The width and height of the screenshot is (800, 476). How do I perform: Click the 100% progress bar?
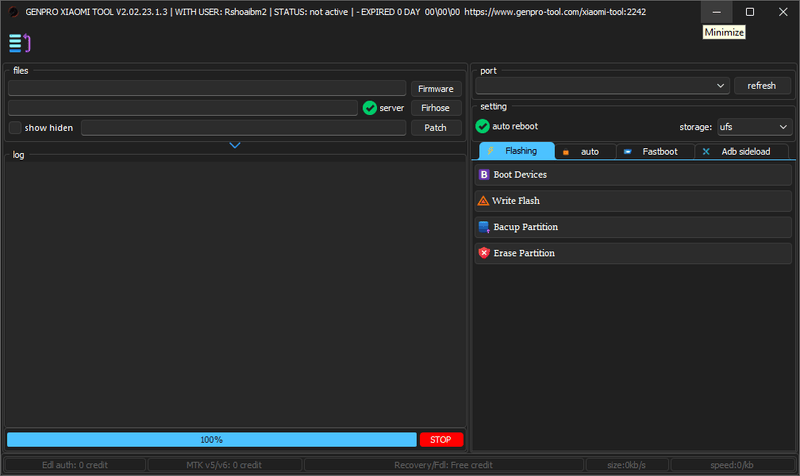point(211,439)
